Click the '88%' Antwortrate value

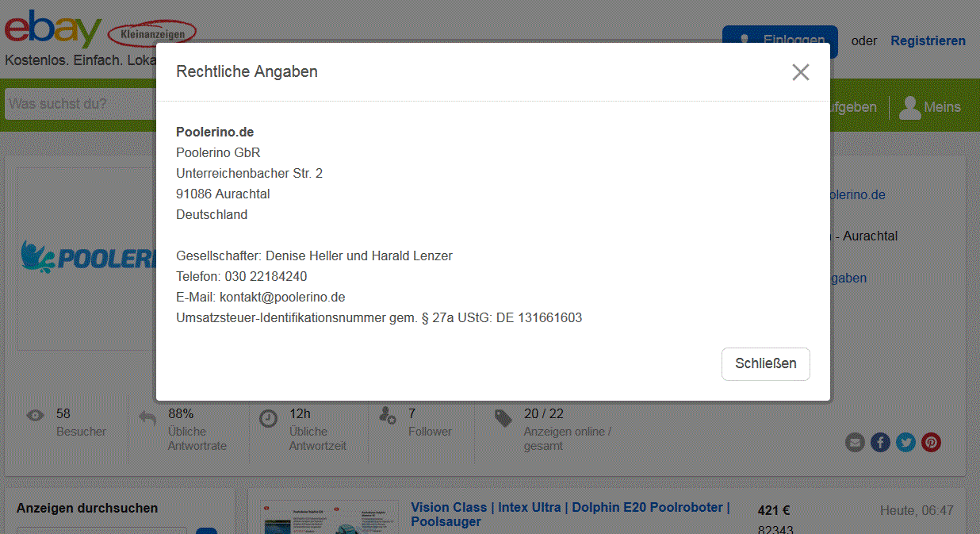(x=181, y=413)
